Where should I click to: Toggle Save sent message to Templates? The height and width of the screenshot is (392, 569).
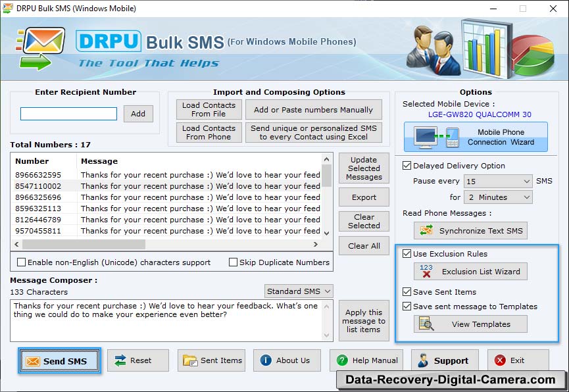[x=407, y=306]
